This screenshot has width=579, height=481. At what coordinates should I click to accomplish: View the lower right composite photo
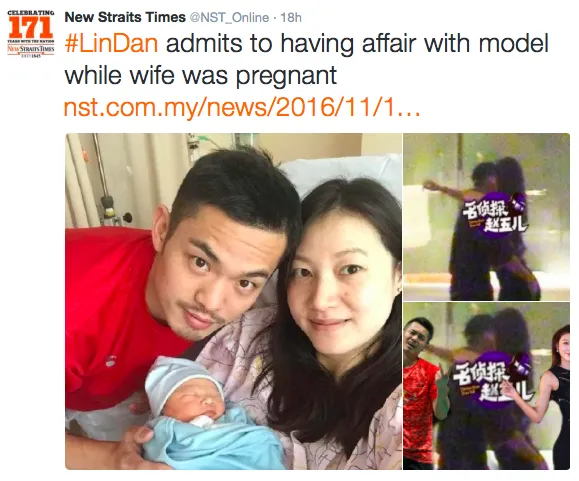486,386
